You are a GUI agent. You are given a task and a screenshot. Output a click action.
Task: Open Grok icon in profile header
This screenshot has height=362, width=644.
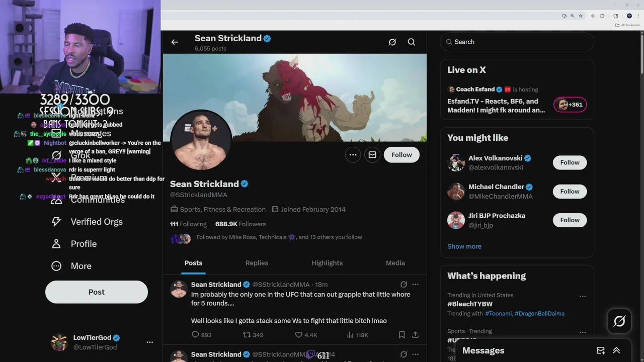pos(392,42)
